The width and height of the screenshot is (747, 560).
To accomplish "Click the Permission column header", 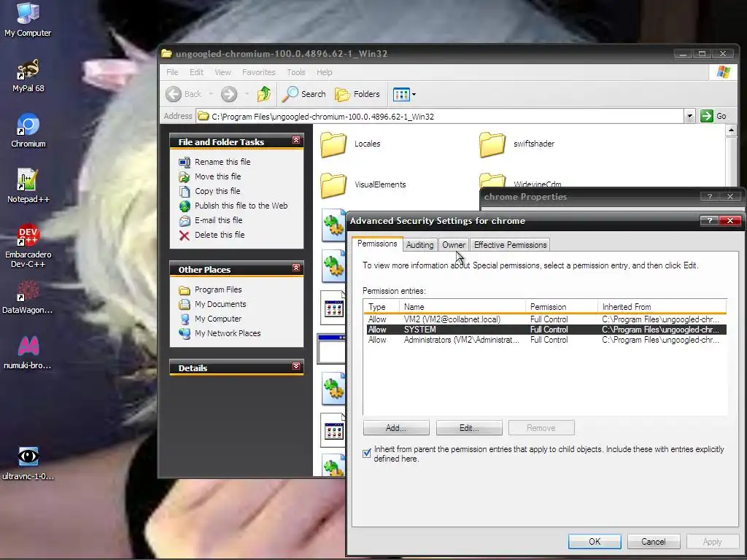I will click(562, 307).
